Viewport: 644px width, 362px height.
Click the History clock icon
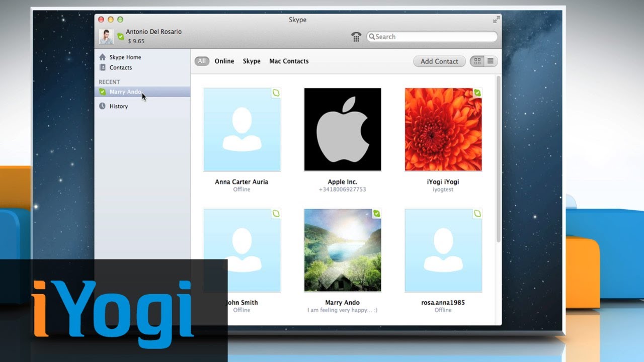coord(103,106)
